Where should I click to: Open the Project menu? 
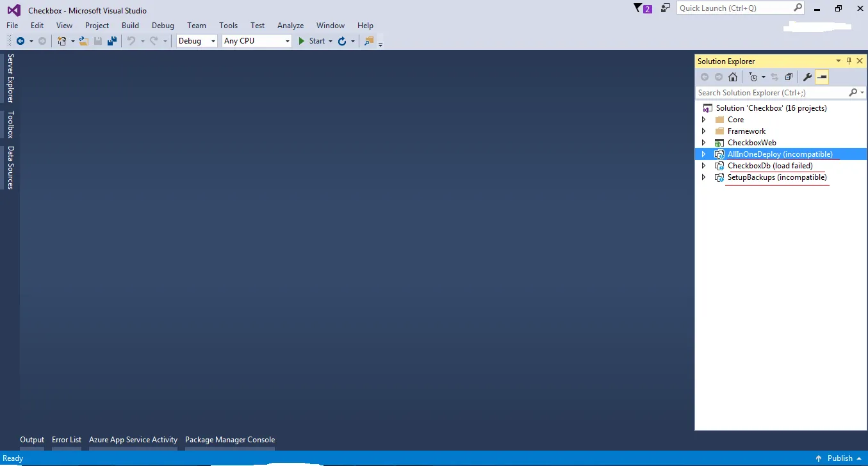click(97, 26)
